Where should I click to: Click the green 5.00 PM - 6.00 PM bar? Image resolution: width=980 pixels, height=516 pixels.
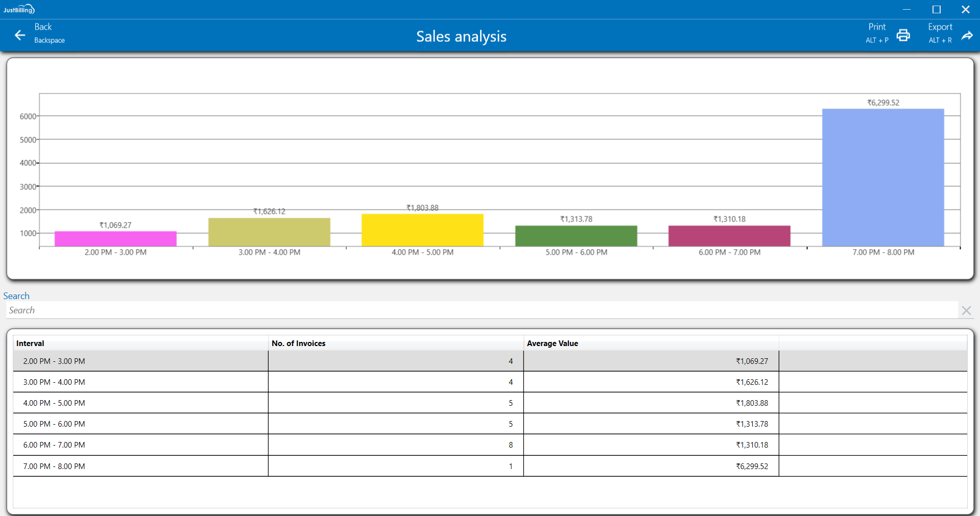click(576, 236)
